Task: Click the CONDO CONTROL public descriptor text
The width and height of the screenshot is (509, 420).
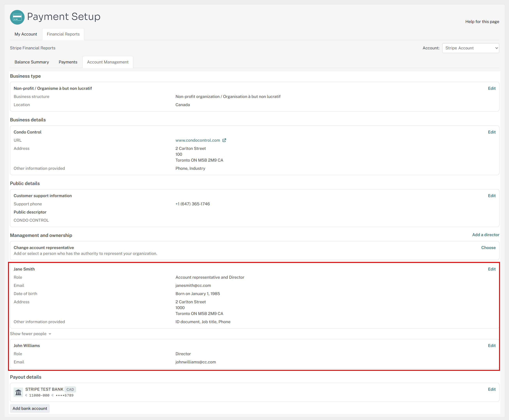Action: (31, 220)
